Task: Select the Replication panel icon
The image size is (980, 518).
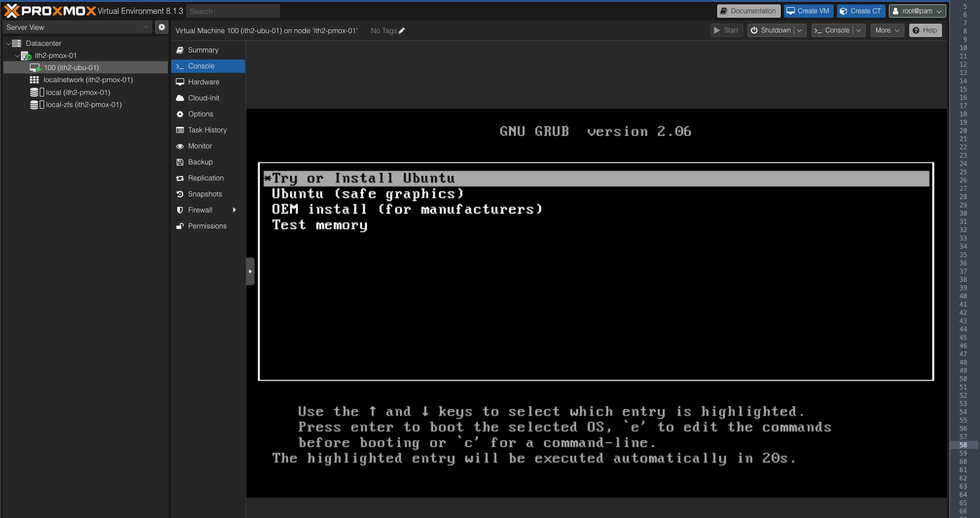Action: (x=180, y=178)
